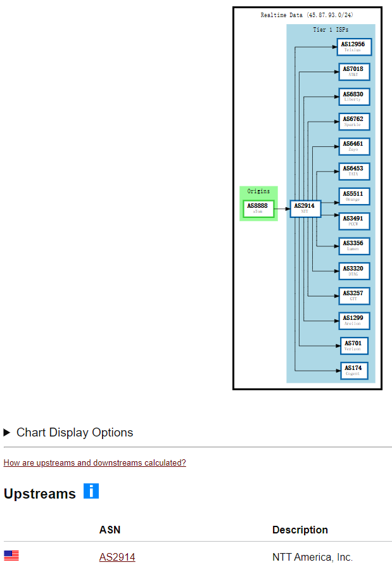The image size is (392, 567).
Task: Select the AS2914 NTT node in the graph
Action: click(x=305, y=208)
